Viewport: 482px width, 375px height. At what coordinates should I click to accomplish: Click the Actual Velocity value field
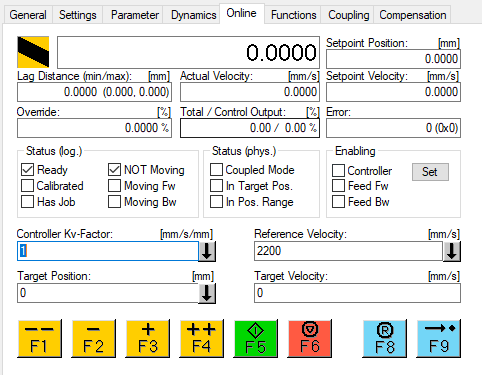pyautogui.click(x=250, y=92)
